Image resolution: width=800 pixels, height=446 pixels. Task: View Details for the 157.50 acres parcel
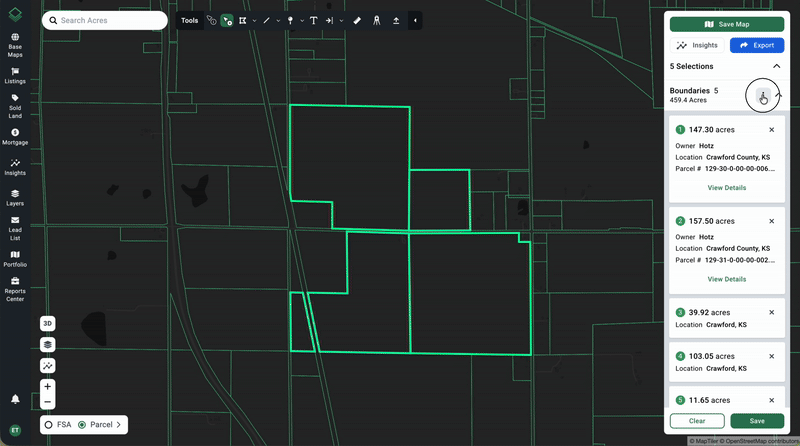[726, 279]
